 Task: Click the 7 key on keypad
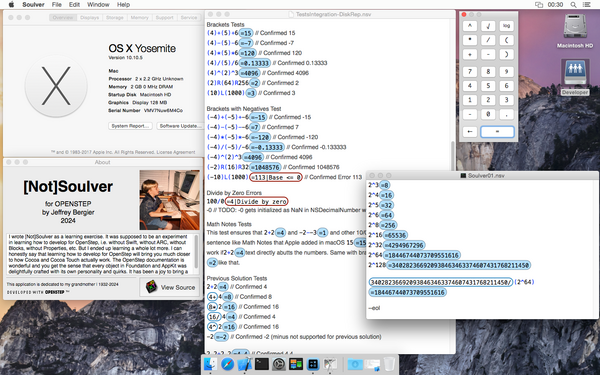click(x=470, y=72)
